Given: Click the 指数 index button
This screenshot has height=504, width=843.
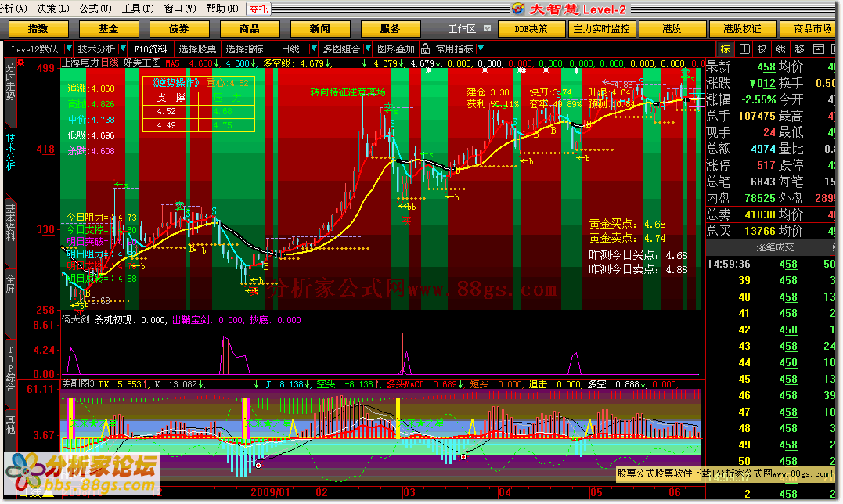Looking at the screenshot, I should click(x=38, y=28).
